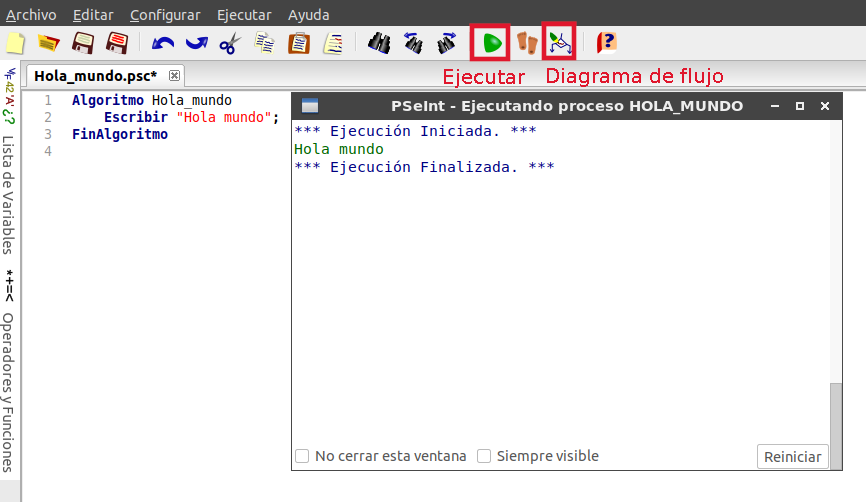Open the flowchart diagram editor icon

pyautogui.click(x=559, y=43)
